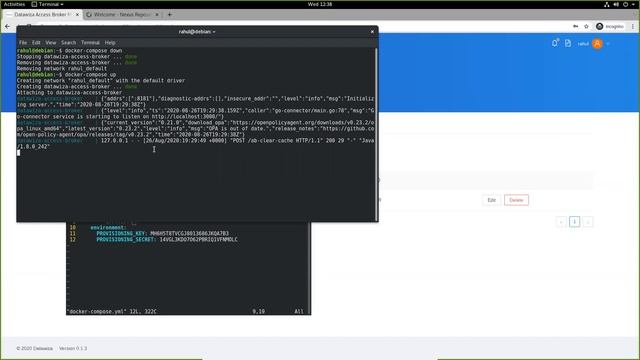Click the Edit button in Datawiza page
Screen dimensions: 640x360
pyautogui.click(x=491, y=200)
